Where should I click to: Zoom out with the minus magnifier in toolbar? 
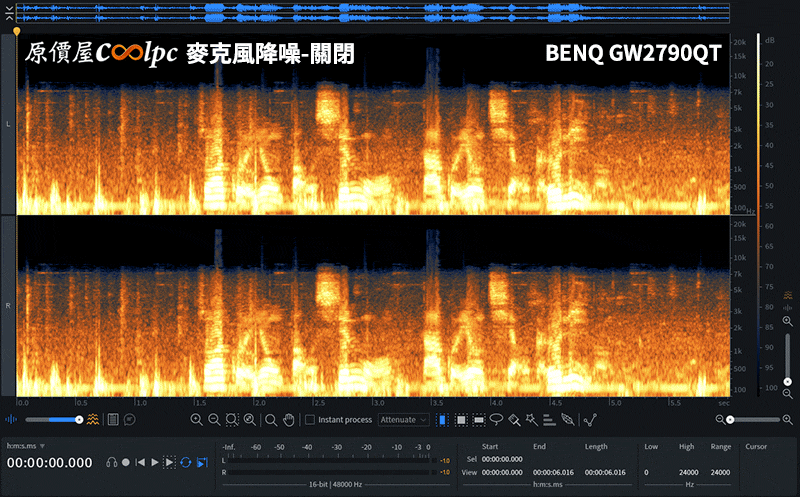pyautogui.click(x=214, y=419)
